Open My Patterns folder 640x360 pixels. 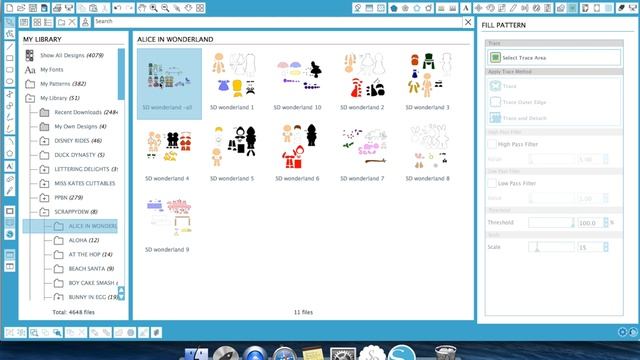point(63,84)
